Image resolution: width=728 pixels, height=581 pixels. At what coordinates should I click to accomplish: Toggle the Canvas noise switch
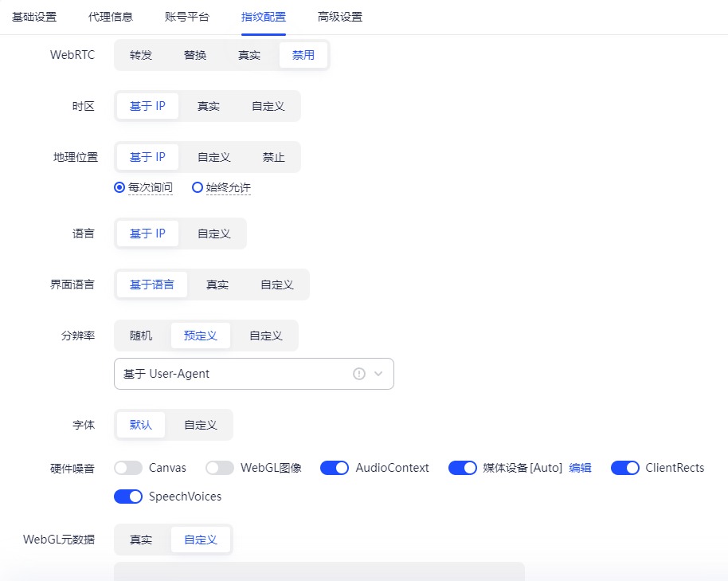click(128, 468)
